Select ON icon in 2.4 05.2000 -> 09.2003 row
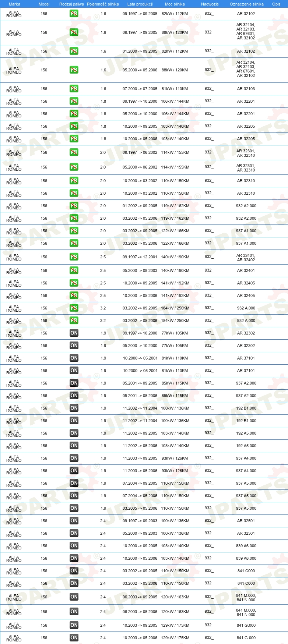Viewport: 288px width, 644px height. point(74,533)
